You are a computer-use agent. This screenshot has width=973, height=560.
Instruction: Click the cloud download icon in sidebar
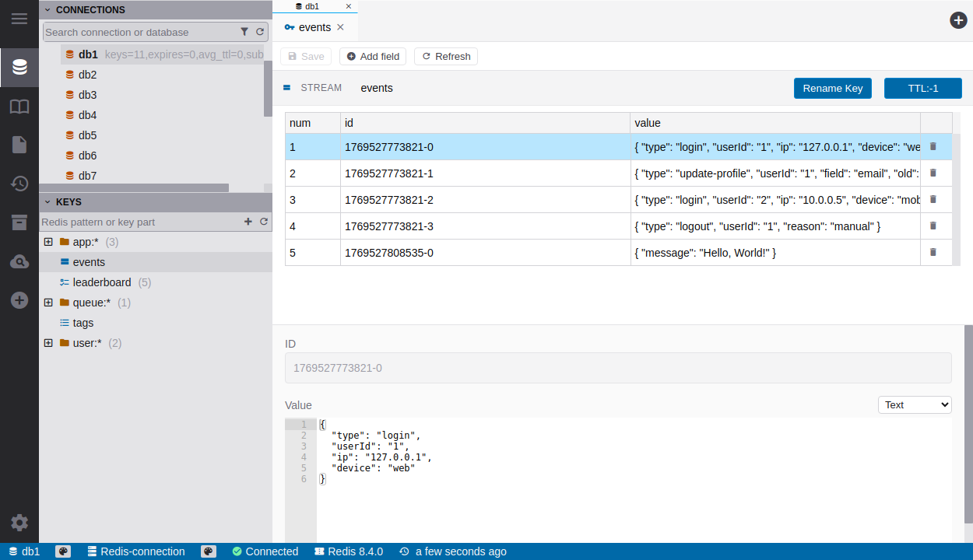19,262
